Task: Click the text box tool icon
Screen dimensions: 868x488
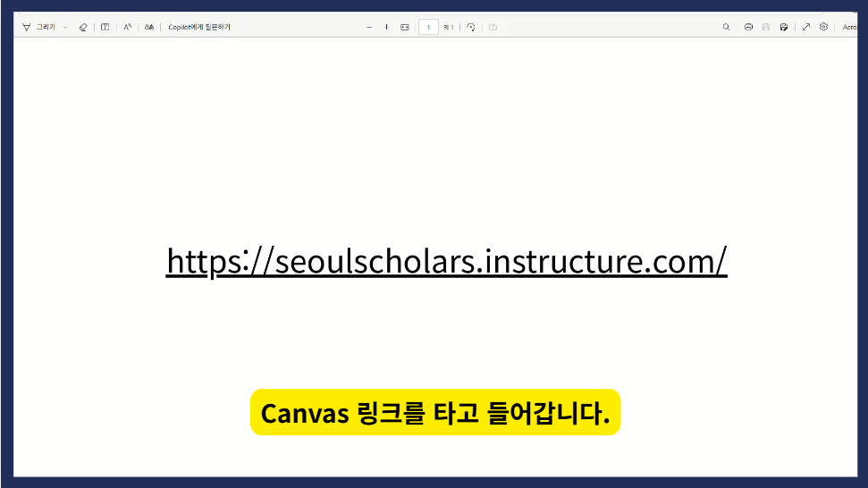Action: click(105, 28)
